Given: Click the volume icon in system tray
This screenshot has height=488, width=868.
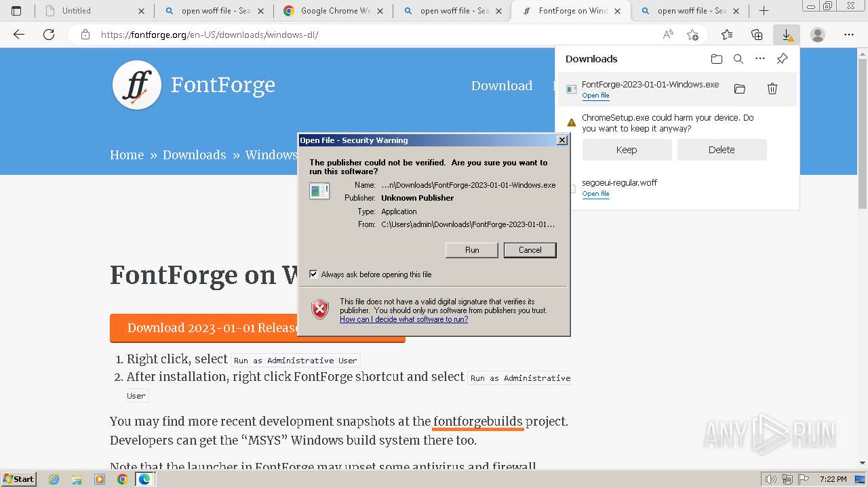Looking at the screenshot, I should tap(770, 479).
